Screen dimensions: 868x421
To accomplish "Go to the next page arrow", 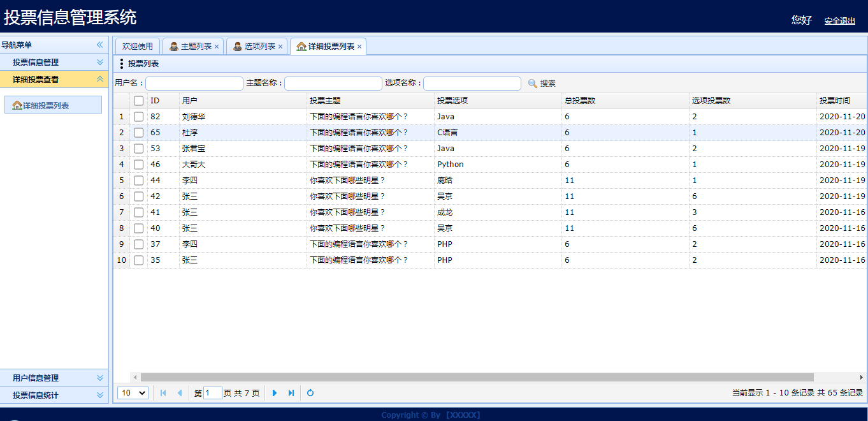I will pos(275,393).
